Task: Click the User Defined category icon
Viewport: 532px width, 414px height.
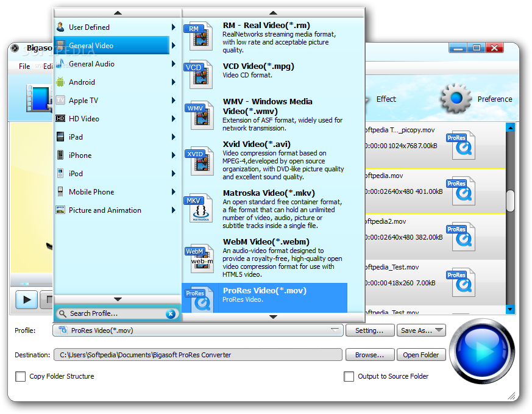Action: click(60, 27)
